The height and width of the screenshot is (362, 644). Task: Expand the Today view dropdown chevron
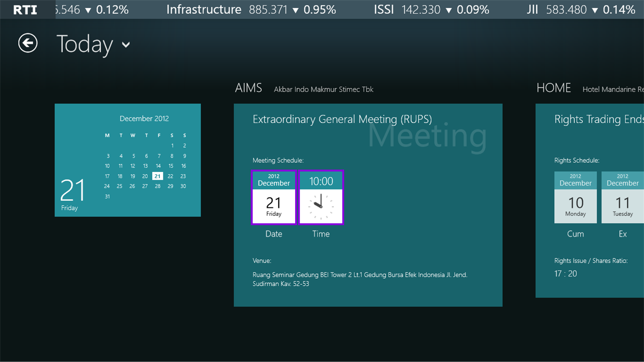coord(126,46)
